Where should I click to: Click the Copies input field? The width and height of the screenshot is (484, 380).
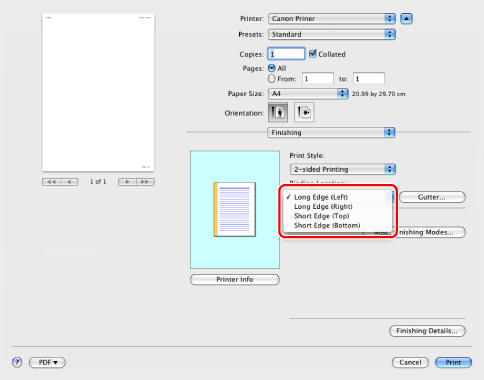tap(286, 54)
